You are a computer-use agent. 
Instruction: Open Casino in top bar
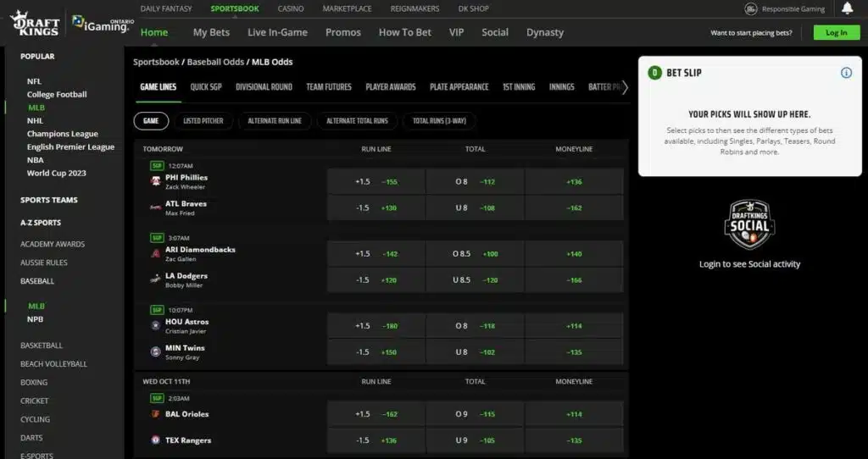291,8
